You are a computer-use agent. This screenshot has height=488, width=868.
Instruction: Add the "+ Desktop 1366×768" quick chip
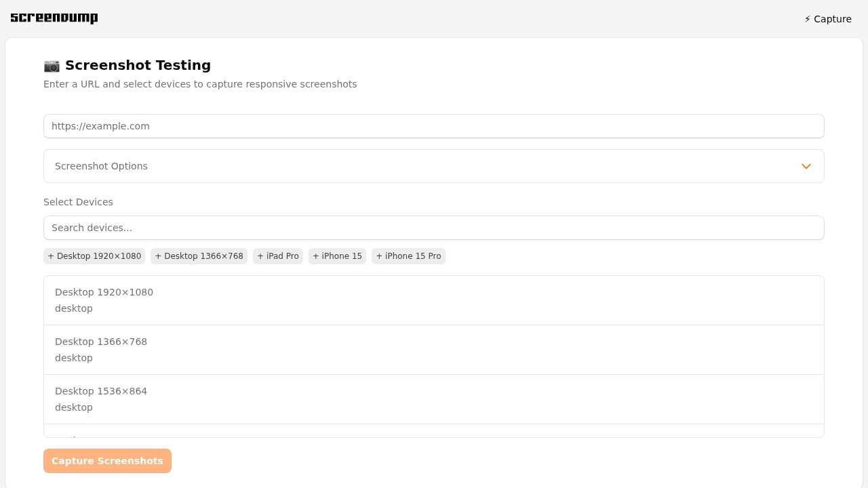click(x=199, y=256)
